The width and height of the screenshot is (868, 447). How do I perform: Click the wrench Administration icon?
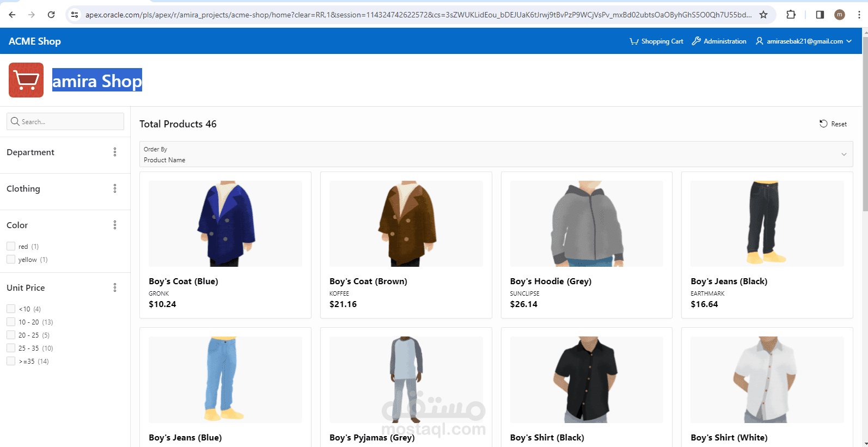coord(696,41)
